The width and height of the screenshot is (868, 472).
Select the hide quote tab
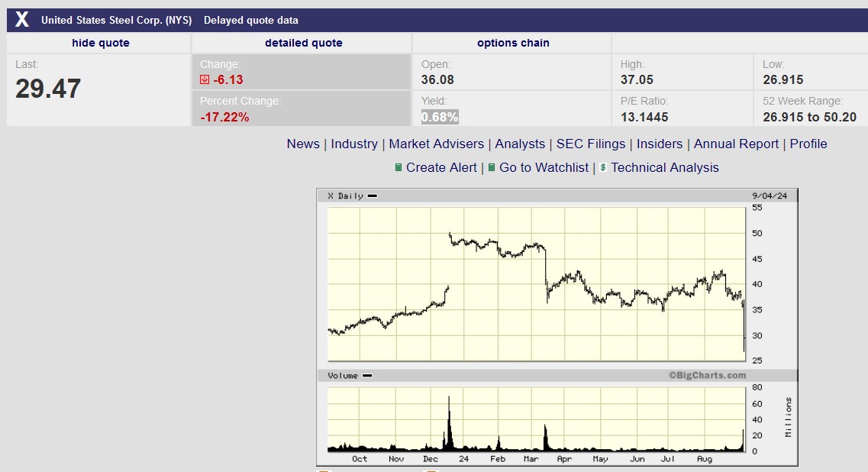tap(101, 43)
